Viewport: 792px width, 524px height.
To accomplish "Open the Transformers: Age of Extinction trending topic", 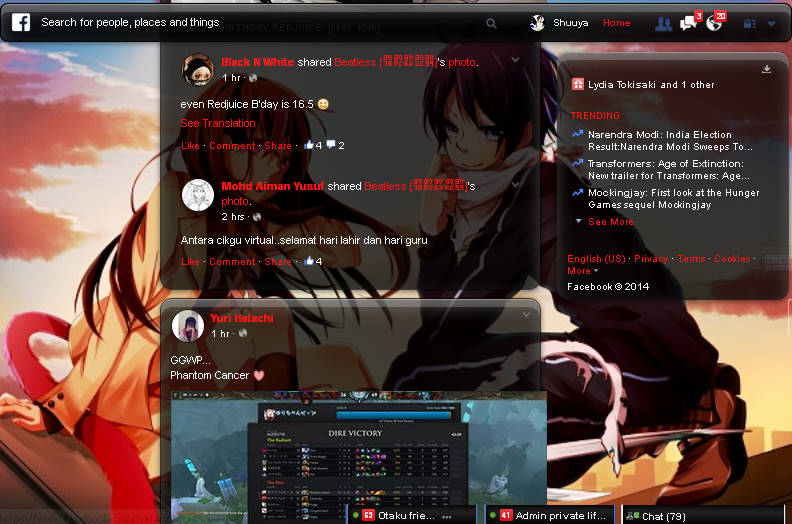I will click(668, 170).
